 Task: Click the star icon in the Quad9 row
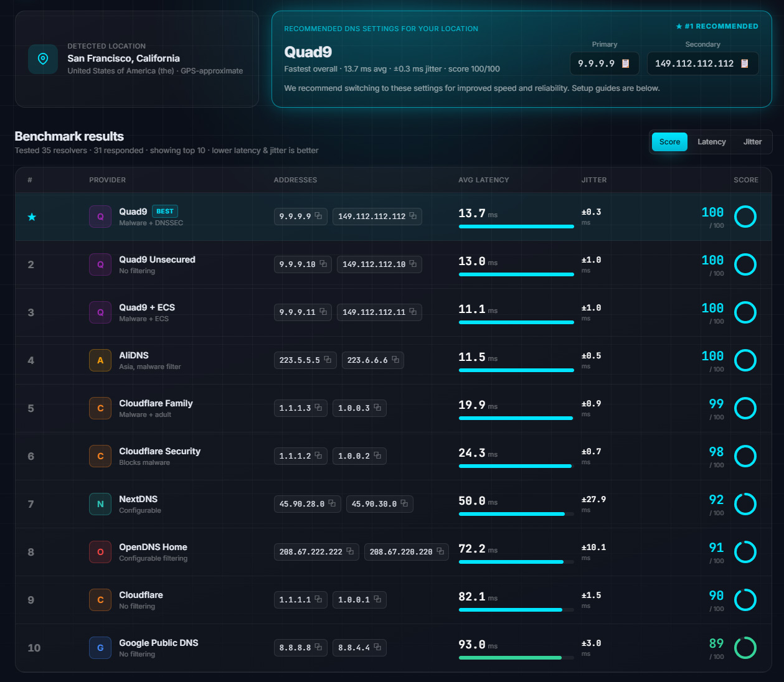point(32,217)
